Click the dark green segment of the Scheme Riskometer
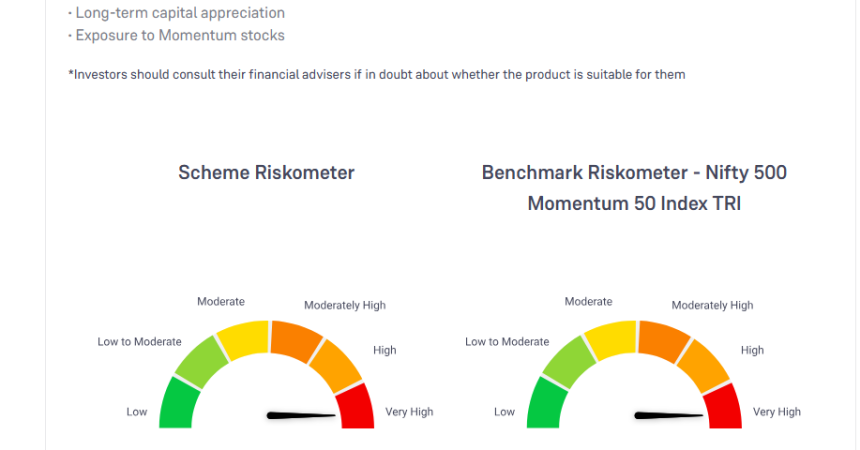This screenshot has height=450, width=860. coord(176,405)
